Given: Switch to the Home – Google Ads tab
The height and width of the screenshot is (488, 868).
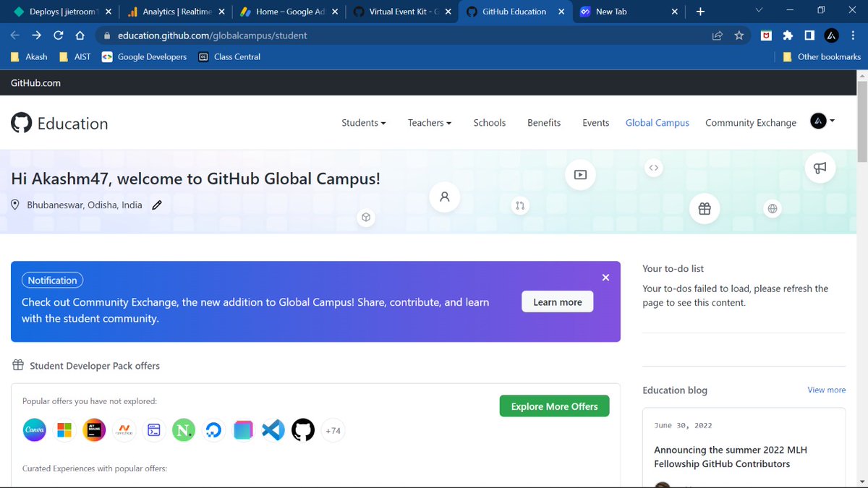Looking at the screenshot, I should coord(287,12).
